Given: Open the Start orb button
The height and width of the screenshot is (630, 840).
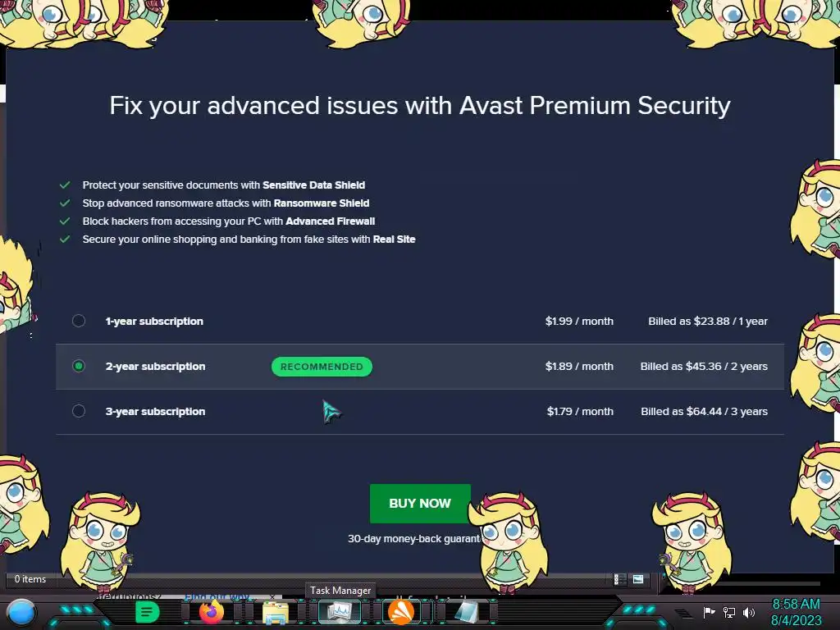Looking at the screenshot, I should 22,612.
